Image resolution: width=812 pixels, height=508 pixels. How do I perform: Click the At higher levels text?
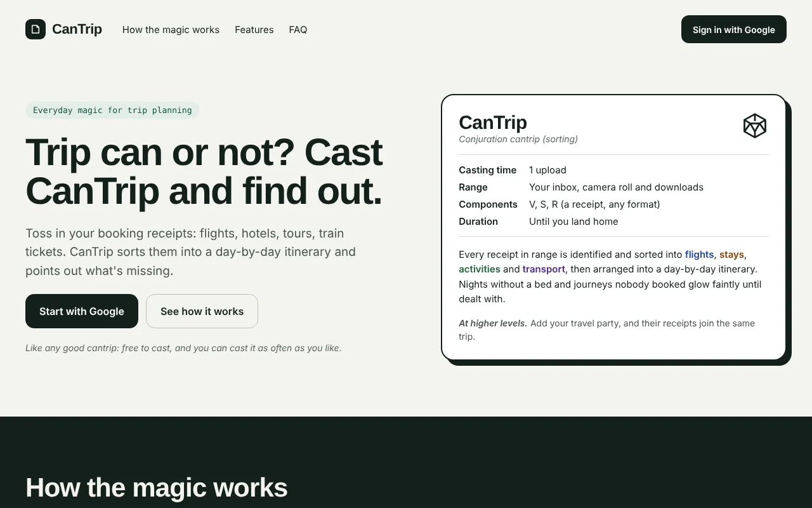(493, 323)
